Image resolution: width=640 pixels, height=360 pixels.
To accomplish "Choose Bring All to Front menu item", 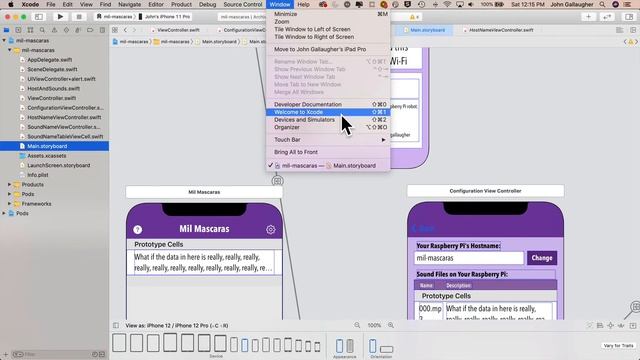I will point(328,152).
